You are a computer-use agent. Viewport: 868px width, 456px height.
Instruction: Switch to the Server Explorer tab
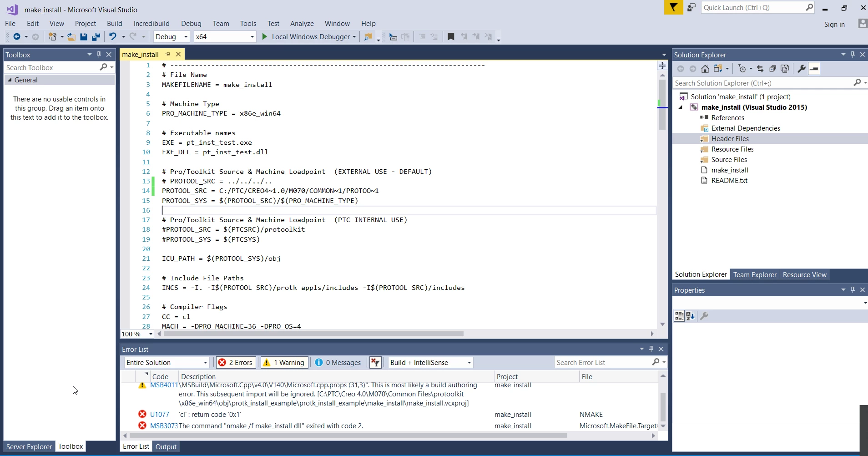[29, 447]
